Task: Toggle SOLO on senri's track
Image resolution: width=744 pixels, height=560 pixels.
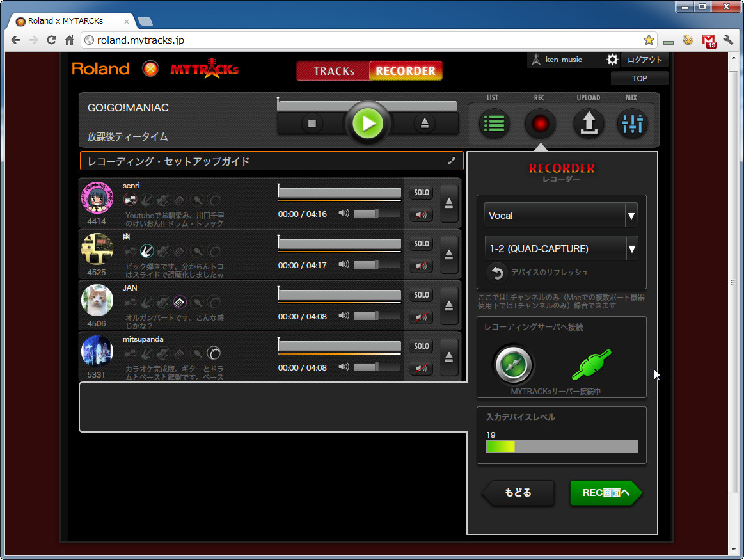Action: click(x=422, y=193)
